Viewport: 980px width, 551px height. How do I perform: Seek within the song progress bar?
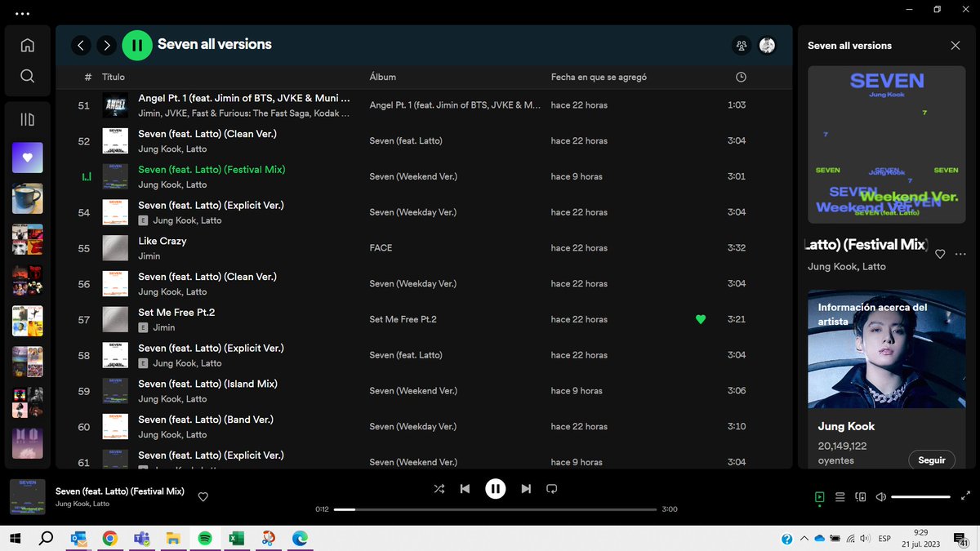pyautogui.click(x=495, y=509)
